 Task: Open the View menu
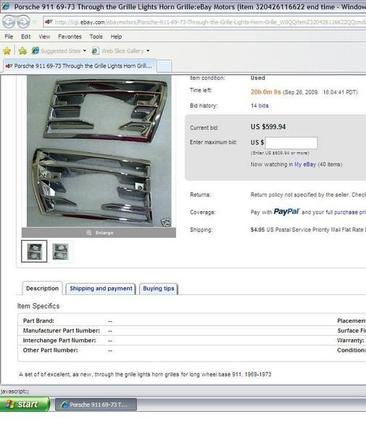(x=44, y=37)
